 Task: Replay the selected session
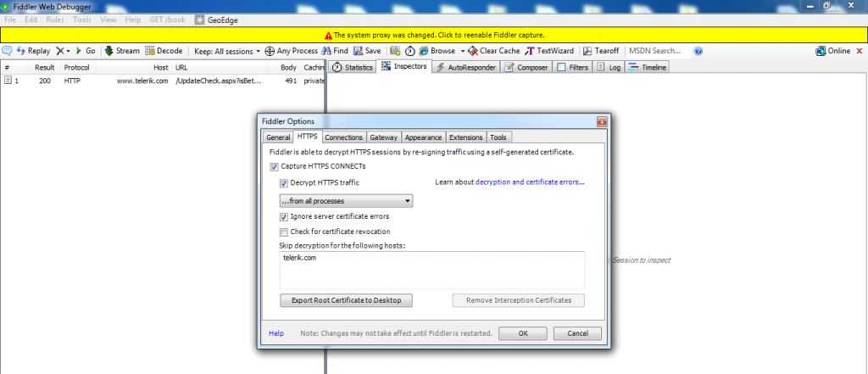[x=33, y=51]
